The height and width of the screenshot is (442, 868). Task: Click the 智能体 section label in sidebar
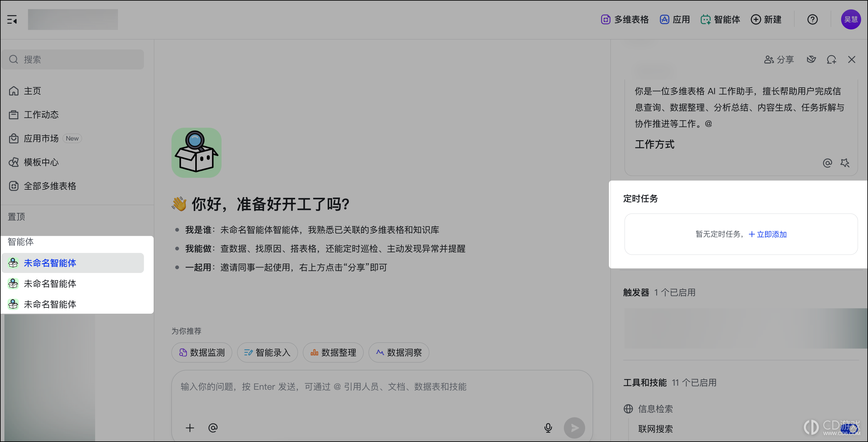pyautogui.click(x=21, y=242)
